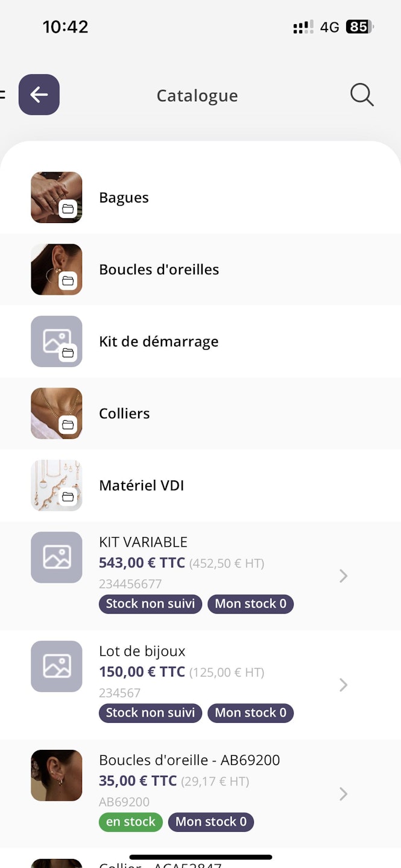
Task: Tap the purple back arrow button
Action: coord(39,95)
